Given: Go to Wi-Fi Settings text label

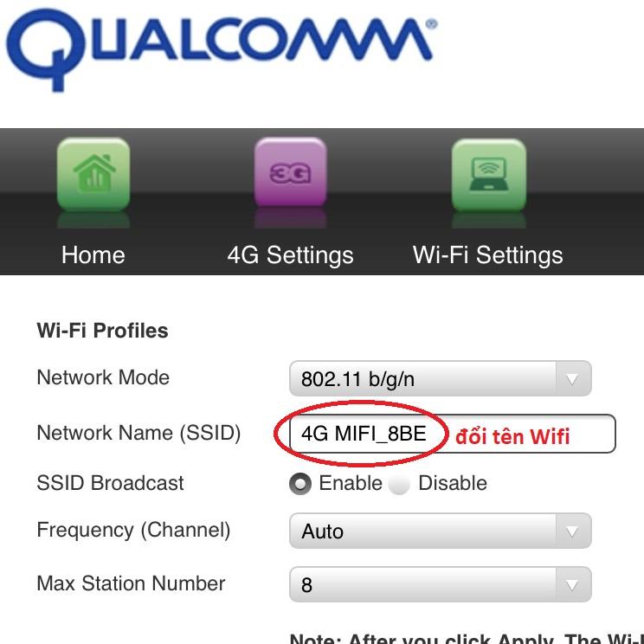Looking at the screenshot, I should click(488, 255).
